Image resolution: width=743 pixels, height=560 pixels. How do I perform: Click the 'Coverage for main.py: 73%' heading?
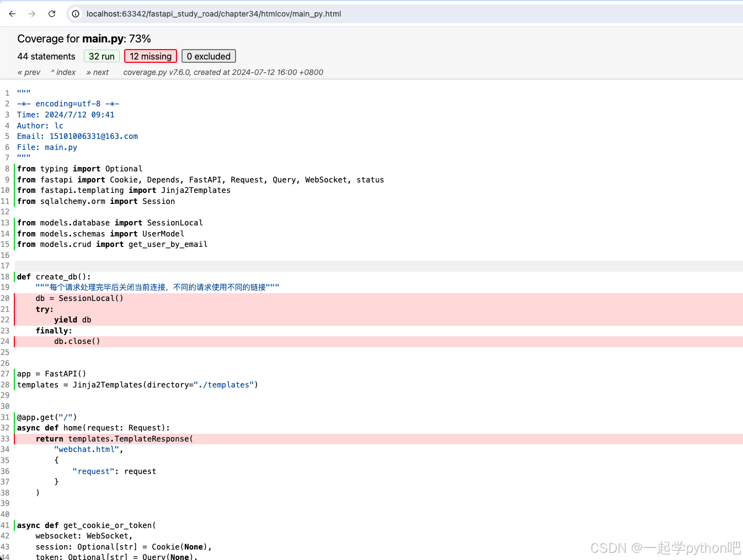pos(84,39)
